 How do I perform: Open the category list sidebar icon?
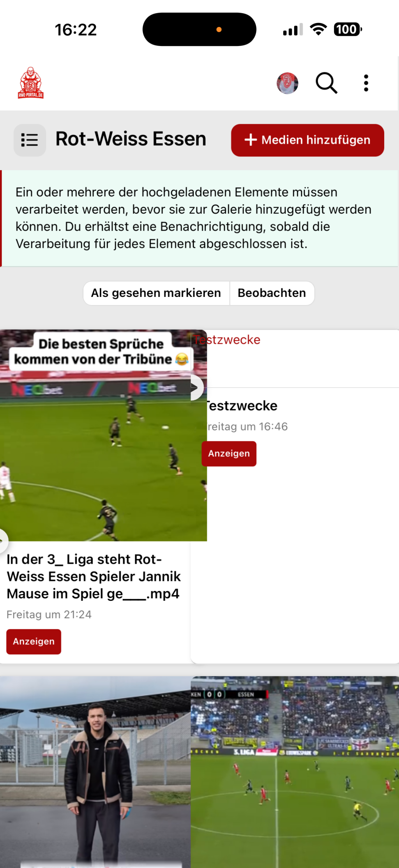(30, 140)
